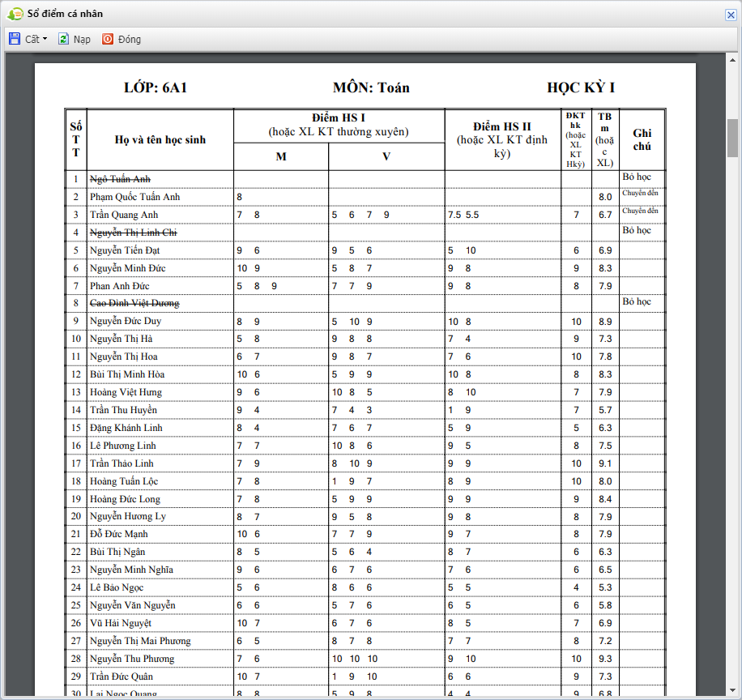Viewport: 742px width, 700px height.
Task: Click the Họ và tên học sinh header
Action: tap(160, 139)
